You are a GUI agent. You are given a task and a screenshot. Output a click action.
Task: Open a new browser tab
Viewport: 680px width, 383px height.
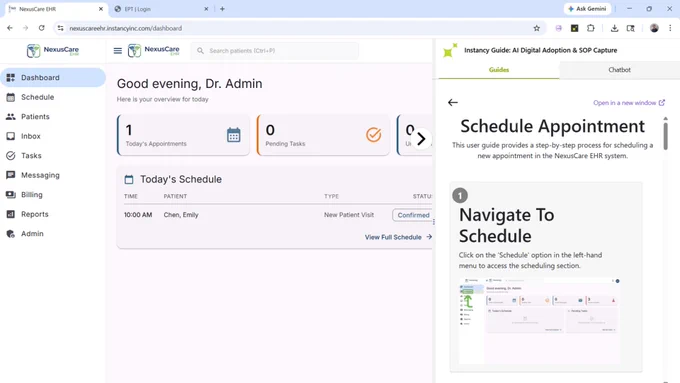[x=222, y=9]
